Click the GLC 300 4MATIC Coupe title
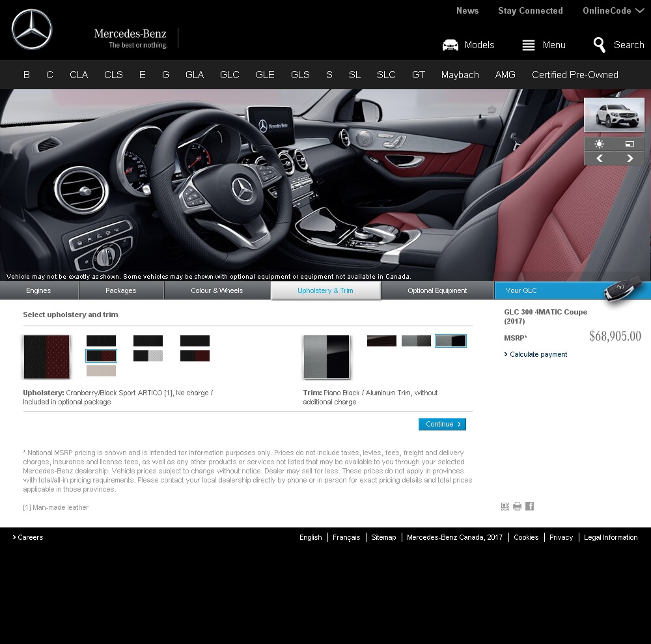This screenshot has width=651, height=644. click(x=546, y=316)
